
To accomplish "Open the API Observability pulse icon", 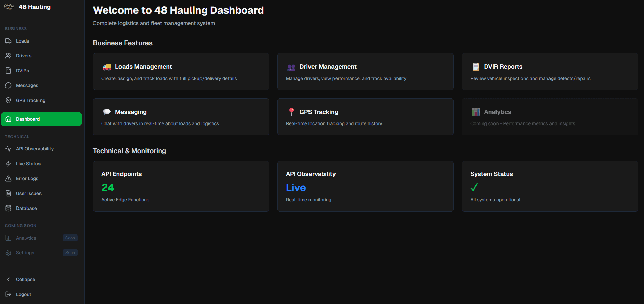I will click(x=8, y=148).
